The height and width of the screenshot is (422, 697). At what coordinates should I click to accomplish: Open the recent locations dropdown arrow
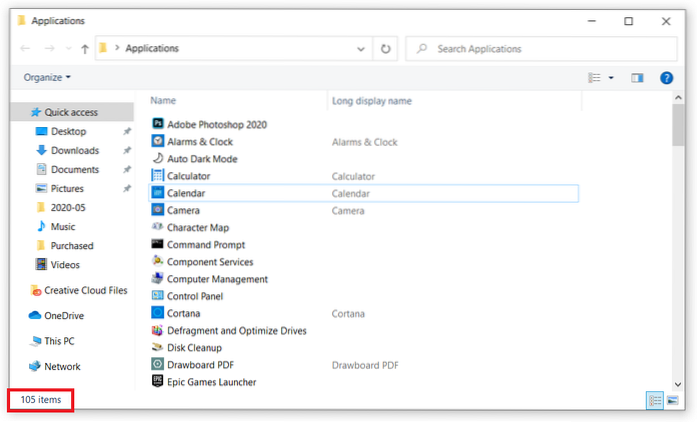tap(68, 48)
